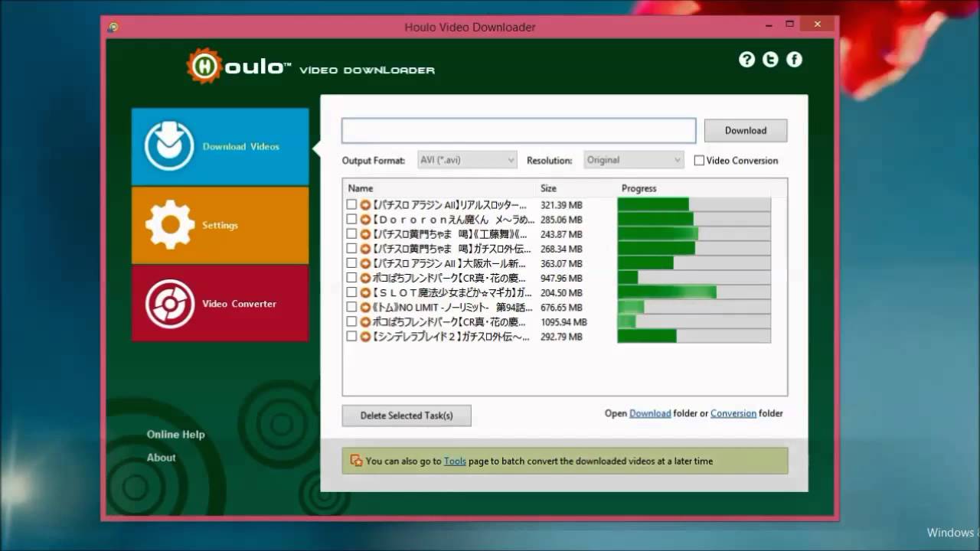Click the 947.96 MB size cell
The height and width of the screenshot is (551, 980).
coord(561,278)
